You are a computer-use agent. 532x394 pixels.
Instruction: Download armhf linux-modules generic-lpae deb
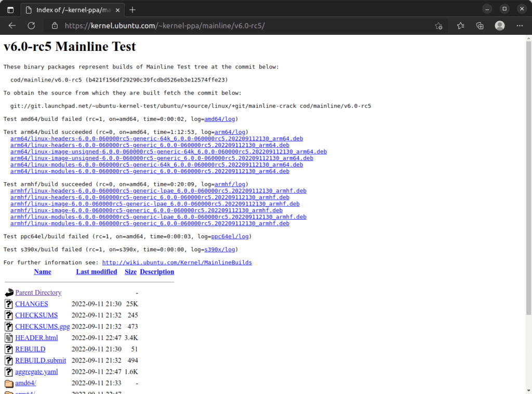(x=158, y=216)
